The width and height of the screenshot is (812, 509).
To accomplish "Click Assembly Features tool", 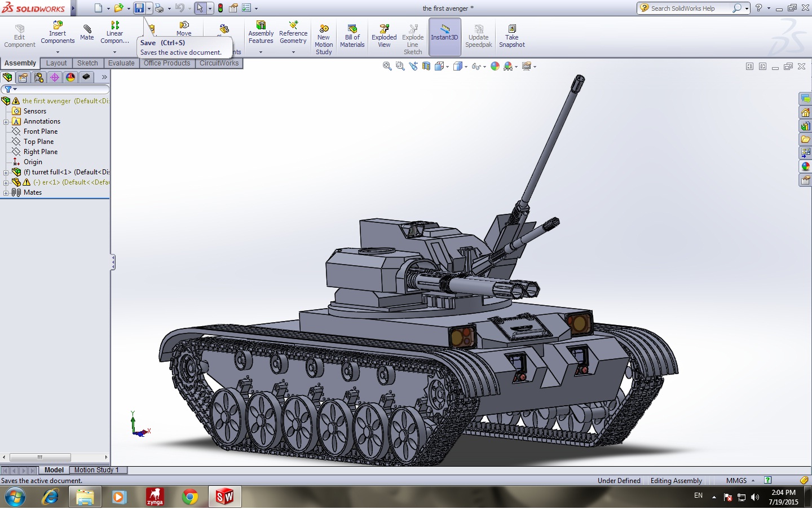I will 261,33.
